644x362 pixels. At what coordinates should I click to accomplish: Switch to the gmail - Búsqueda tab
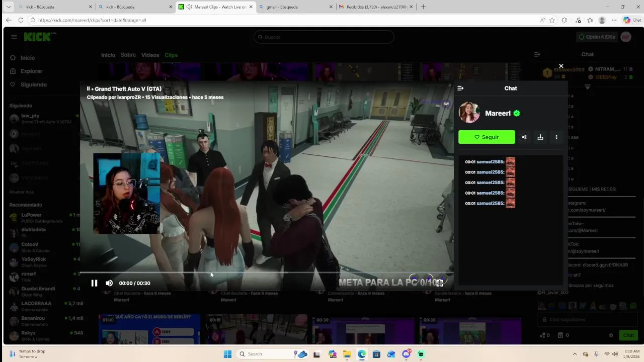point(295,7)
